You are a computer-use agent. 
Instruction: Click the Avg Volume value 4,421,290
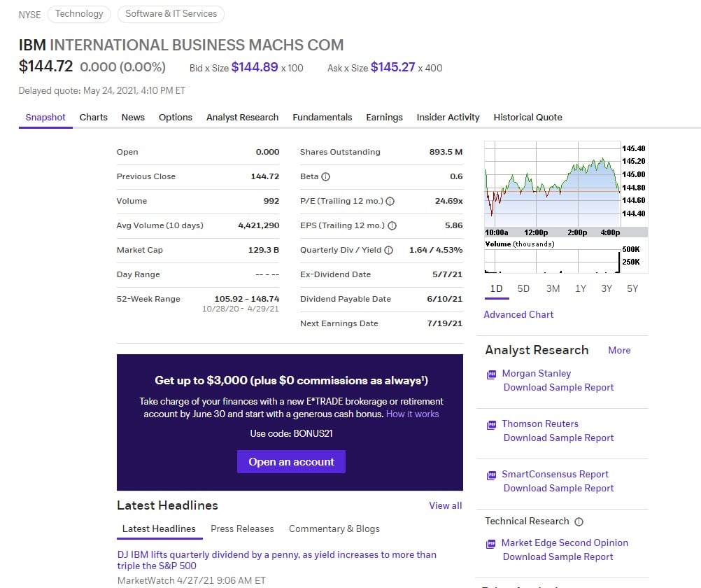[x=259, y=225]
